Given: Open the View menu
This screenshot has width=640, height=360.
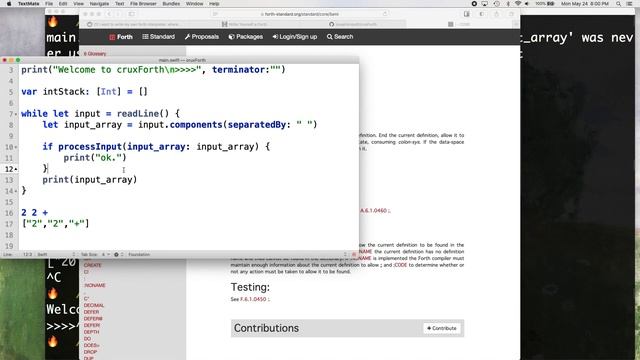Looking at the screenshot, I should (78, 4).
